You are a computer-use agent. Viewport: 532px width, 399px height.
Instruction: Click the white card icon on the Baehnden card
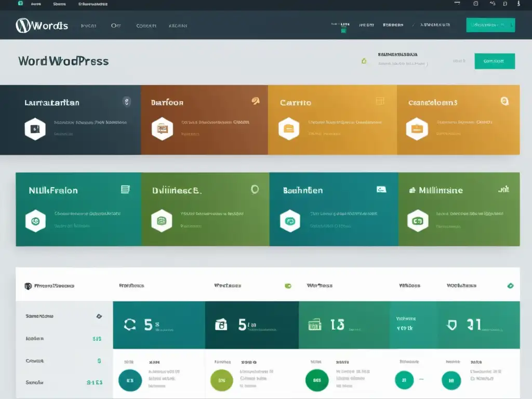tap(381, 189)
